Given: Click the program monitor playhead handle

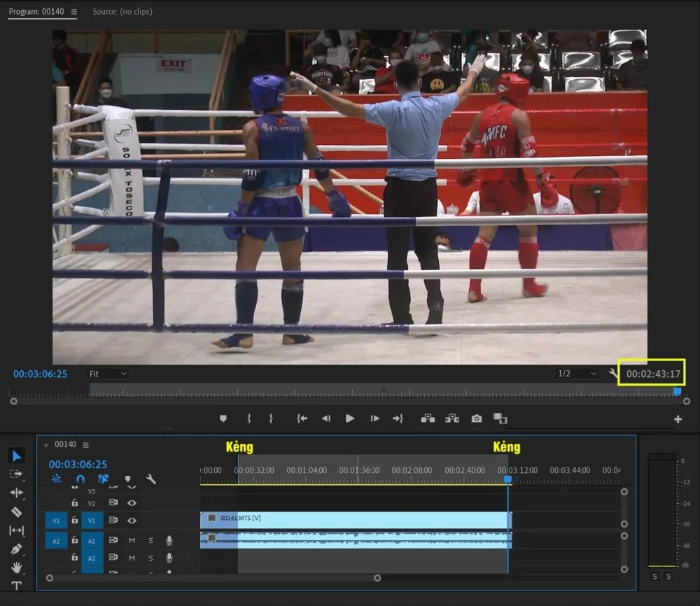Looking at the screenshot, I should (677, 391).
